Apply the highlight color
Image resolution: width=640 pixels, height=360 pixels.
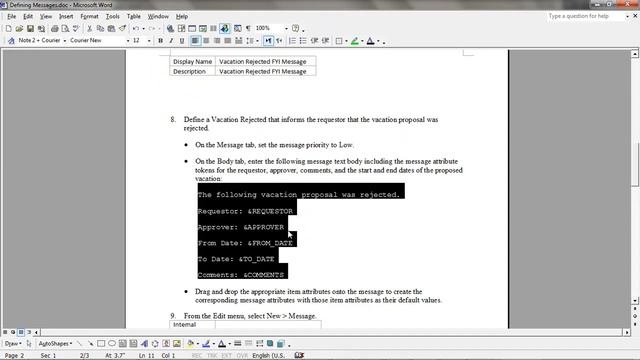(x=354, y=41)
